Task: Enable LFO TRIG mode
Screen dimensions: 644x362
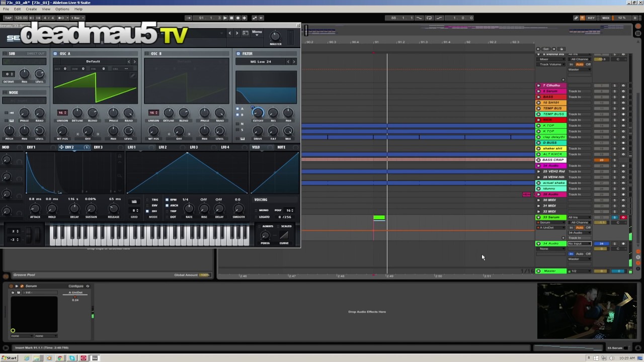Action: coord(148,200)
